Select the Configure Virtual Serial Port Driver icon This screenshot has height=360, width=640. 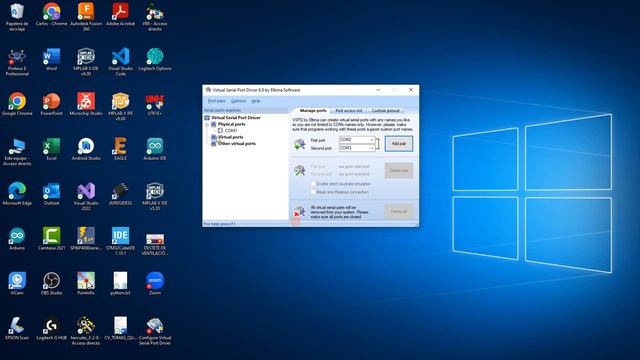(x=155, y=331)
